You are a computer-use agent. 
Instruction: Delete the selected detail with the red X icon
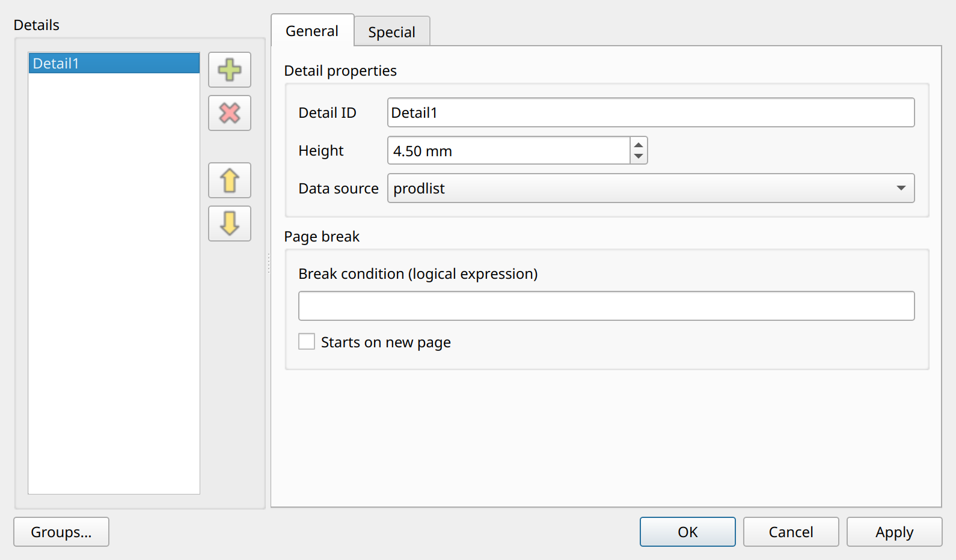(229, 113)
